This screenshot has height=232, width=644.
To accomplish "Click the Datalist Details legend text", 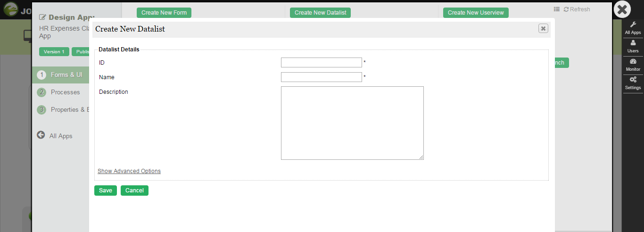I will point(119,50).
